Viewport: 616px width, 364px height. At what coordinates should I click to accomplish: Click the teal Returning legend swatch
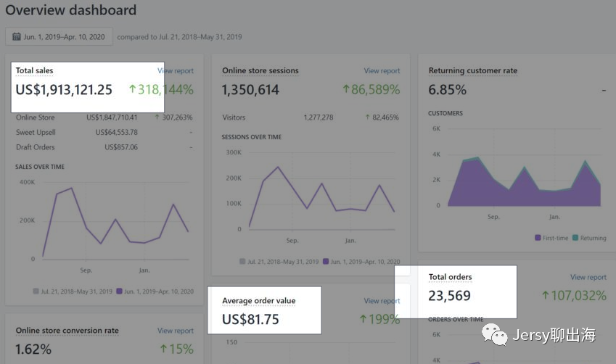click(575, 238)
